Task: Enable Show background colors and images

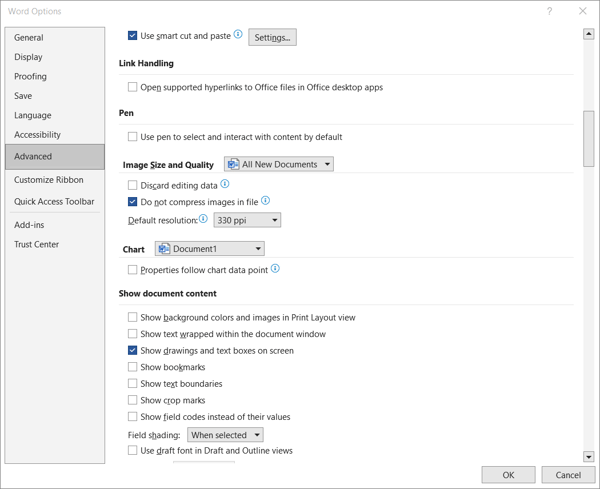Action: click(132, 317)
